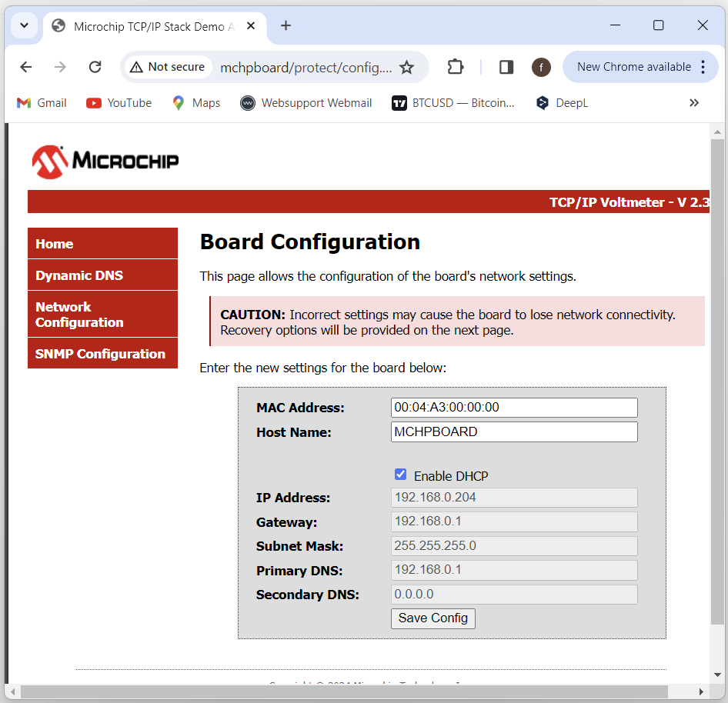Click the Primary DNS field

point(514,570)
